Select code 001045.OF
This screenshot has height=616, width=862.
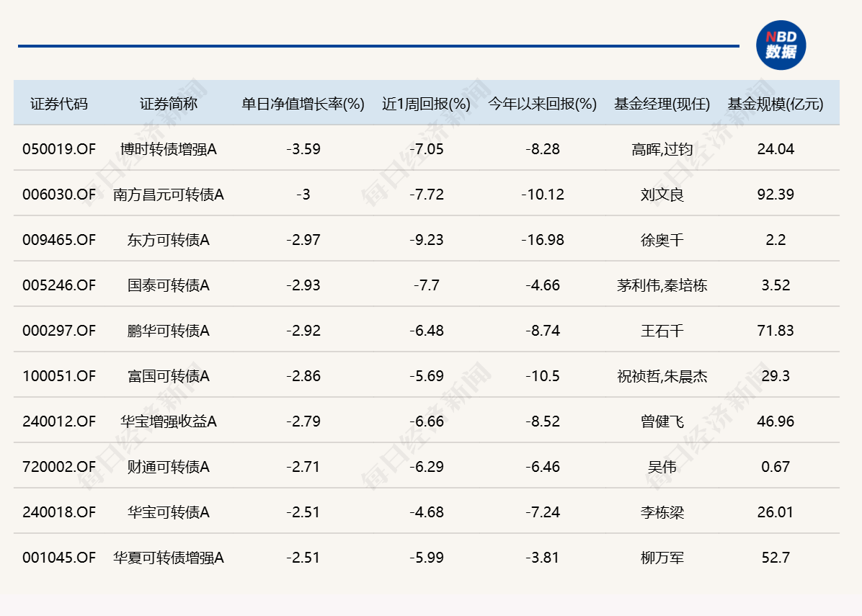click(x=59, y=558)
